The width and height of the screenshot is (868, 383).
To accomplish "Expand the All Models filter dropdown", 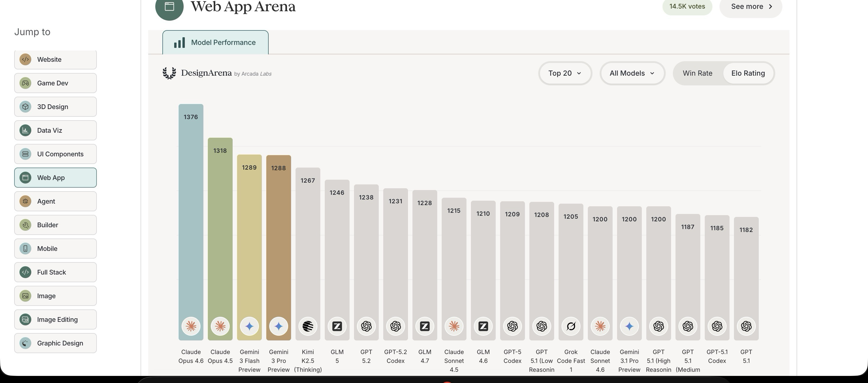I will point(632,73).
